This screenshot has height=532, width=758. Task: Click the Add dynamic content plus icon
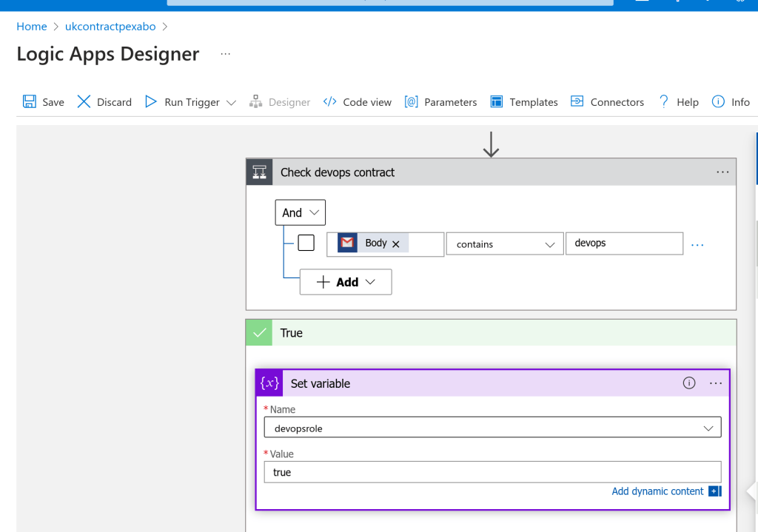[x=715, y=491]
